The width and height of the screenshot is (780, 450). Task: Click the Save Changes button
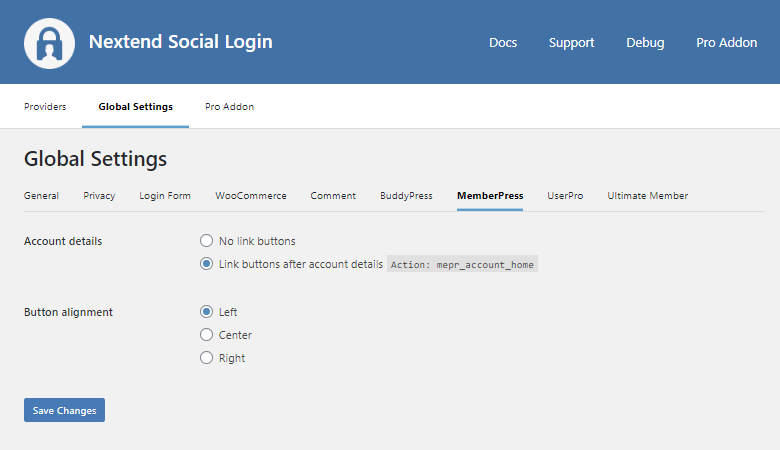[x=64, y=410]
